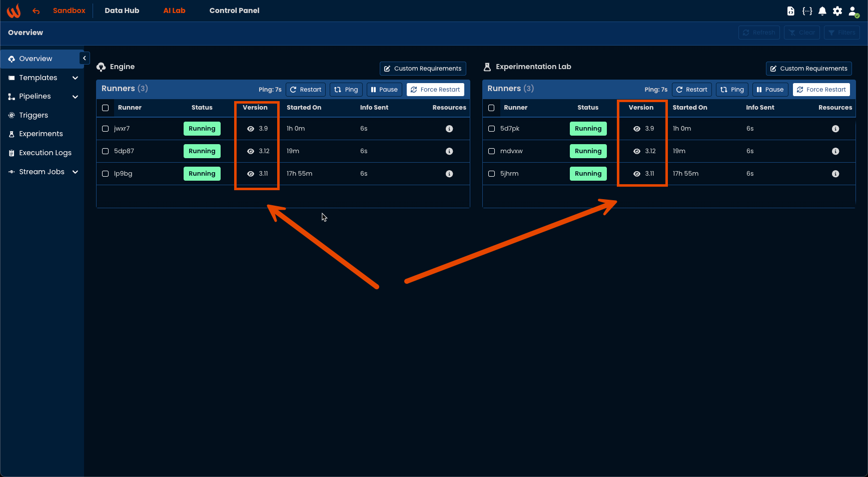Show resources info for runner lp9bg
The height and width of the screenshot is (477, 868).
tap(449, 174)
